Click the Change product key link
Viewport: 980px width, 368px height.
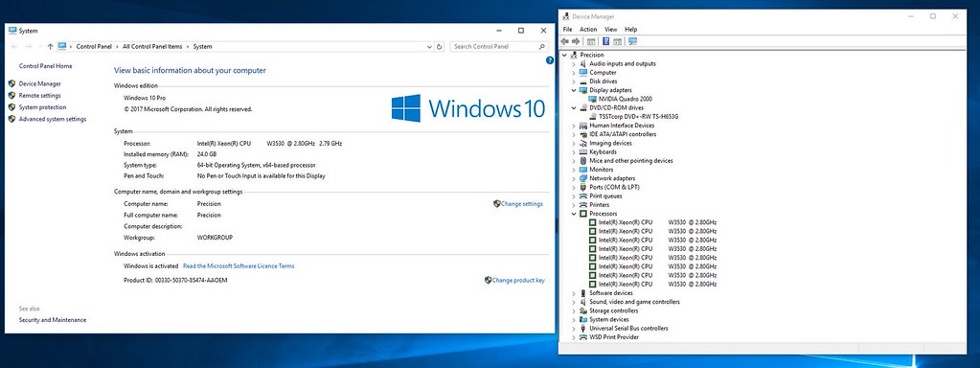click(x=518, y=281)
